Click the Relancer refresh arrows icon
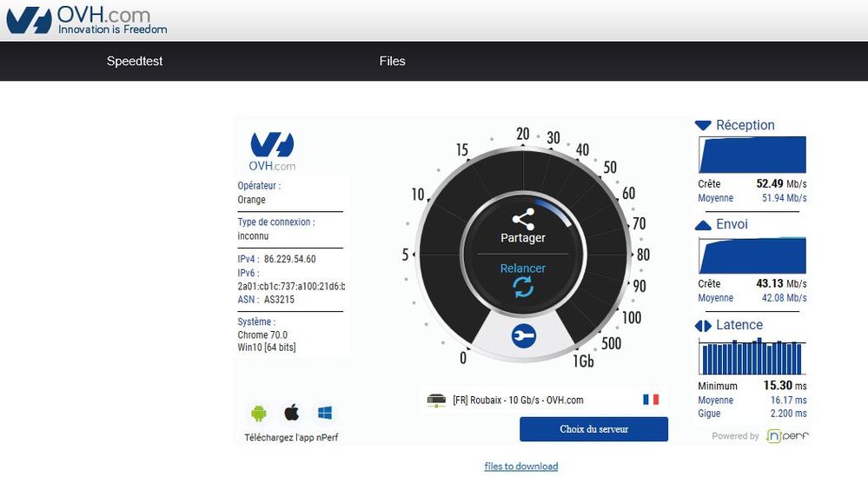868x497 pixels. coord(523,288)
